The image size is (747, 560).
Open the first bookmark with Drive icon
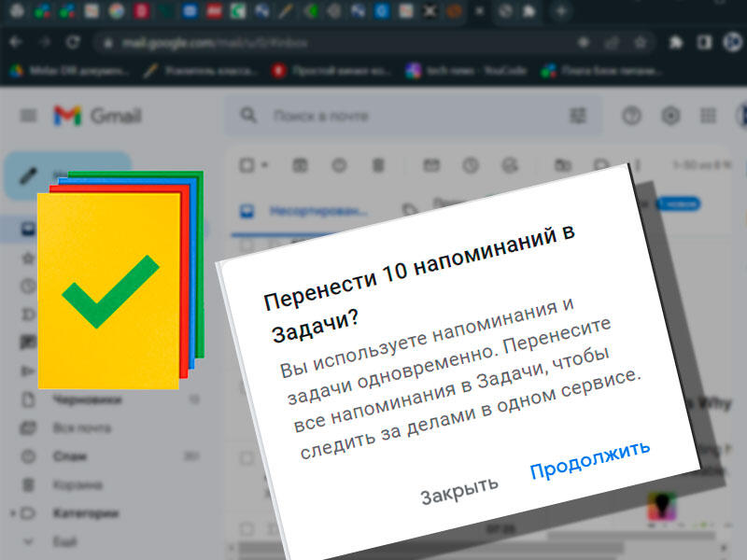pos(69,71)
